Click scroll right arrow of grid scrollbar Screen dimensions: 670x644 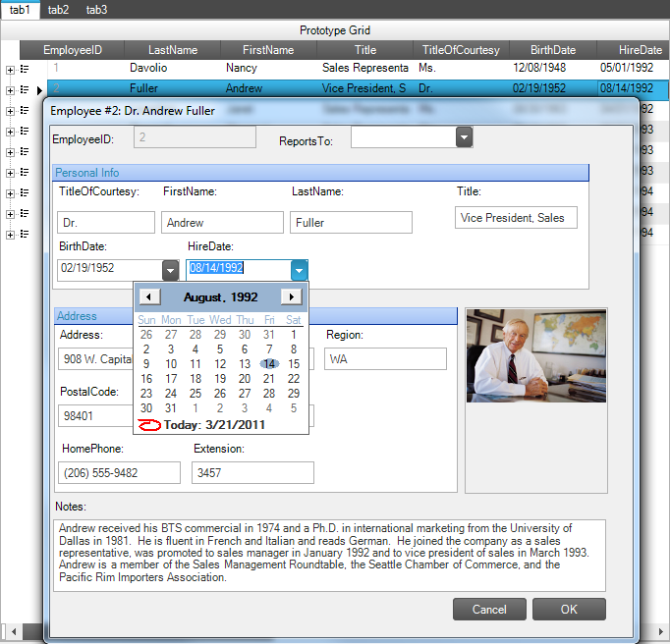point(661,631)
